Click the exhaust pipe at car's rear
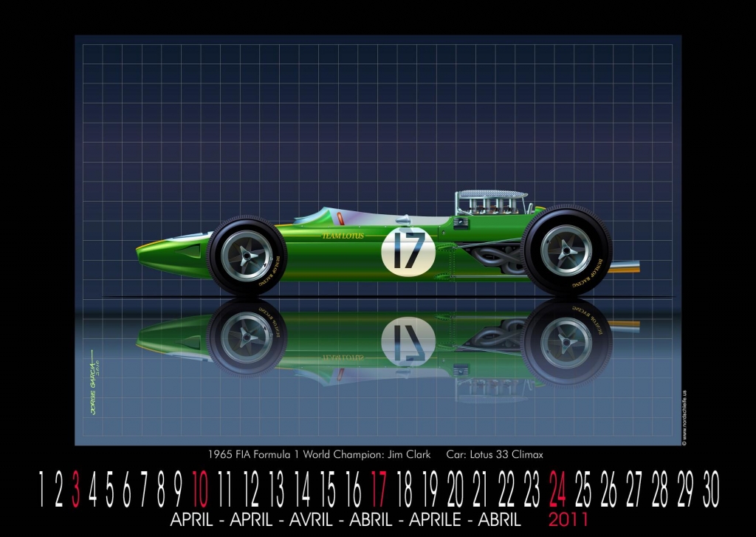Viewport: 756px width, 537px height. pos(623,267)
